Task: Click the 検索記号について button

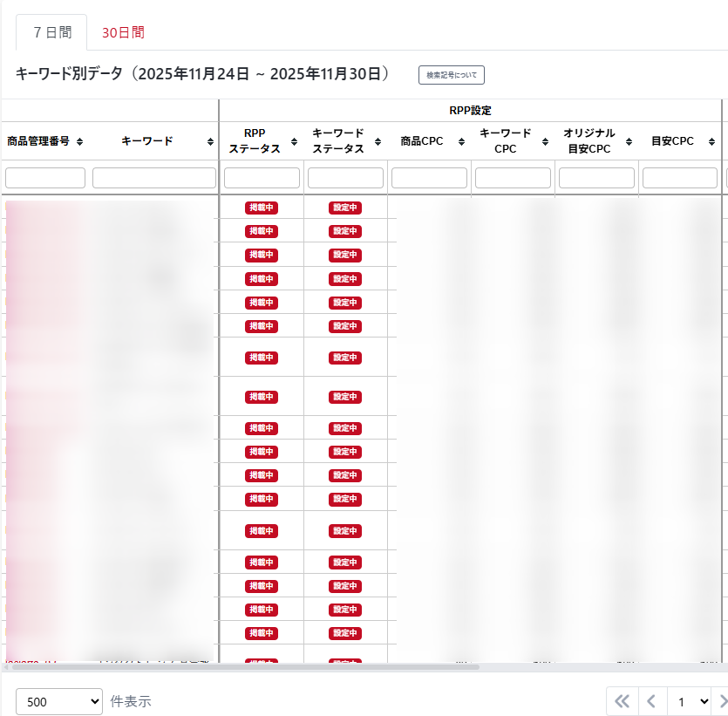Action: (x=451, y=75)
